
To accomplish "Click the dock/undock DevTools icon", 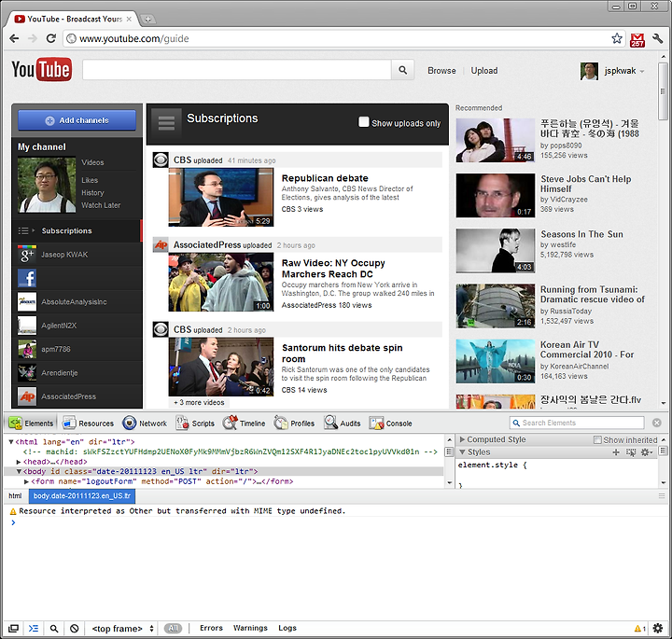I will pyautogui.click(x=14, y=629).
